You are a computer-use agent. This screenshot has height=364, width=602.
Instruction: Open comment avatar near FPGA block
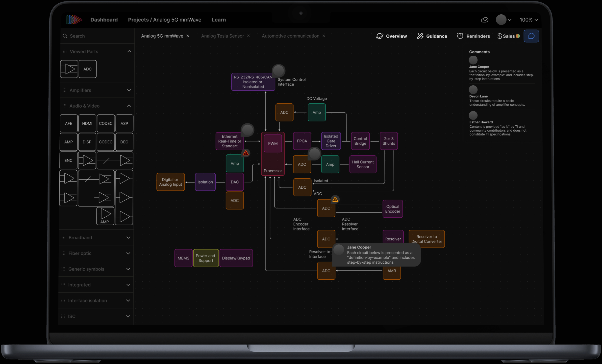click(314, 154)
